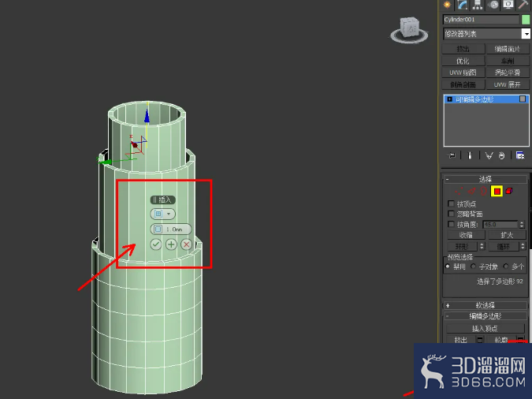Adjust the 循环 loop spinner
532x399 pixels.
click(x=523, y=247)
